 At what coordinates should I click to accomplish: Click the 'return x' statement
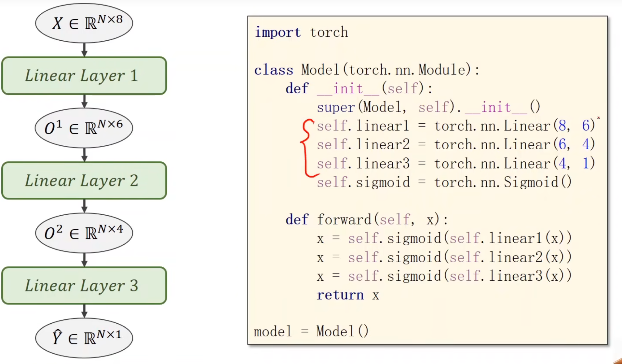(348, 295)
